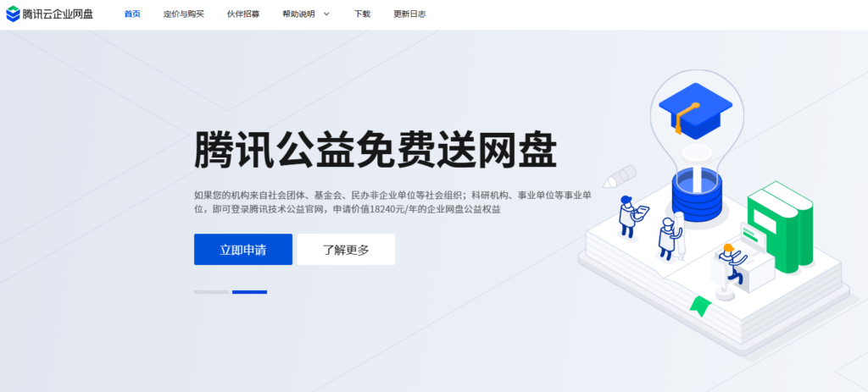Click the 了解更多 button
This screenshot has width=868, height=392.
346,250
